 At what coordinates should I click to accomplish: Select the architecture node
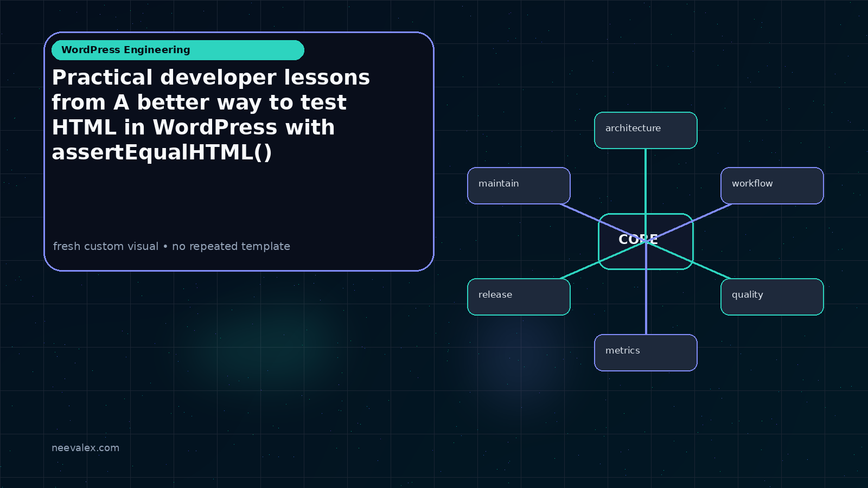[x=646, y=130]
